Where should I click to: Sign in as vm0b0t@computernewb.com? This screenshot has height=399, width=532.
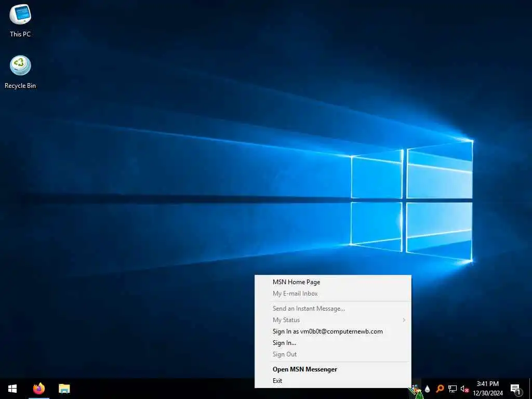click(x=333, y=331)
